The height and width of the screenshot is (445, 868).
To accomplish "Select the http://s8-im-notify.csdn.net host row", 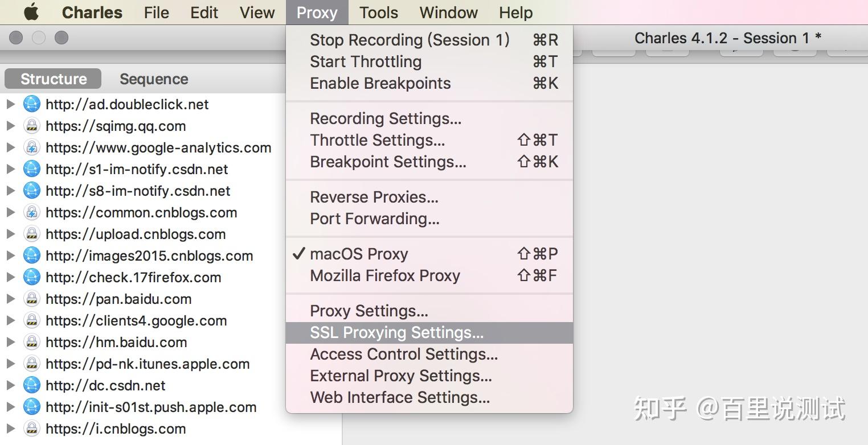I will [x=138, y=191].
